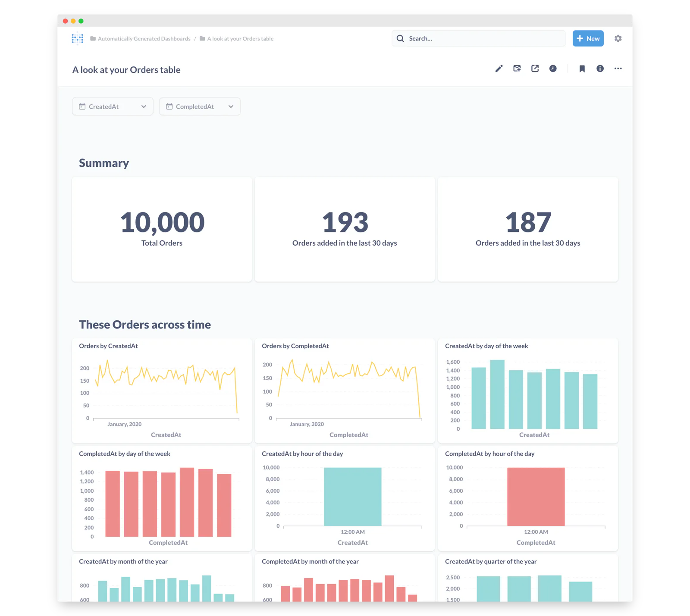Click the calendar icon in the CreatedAt filter
Screen dimensions: 690x616
82,106
